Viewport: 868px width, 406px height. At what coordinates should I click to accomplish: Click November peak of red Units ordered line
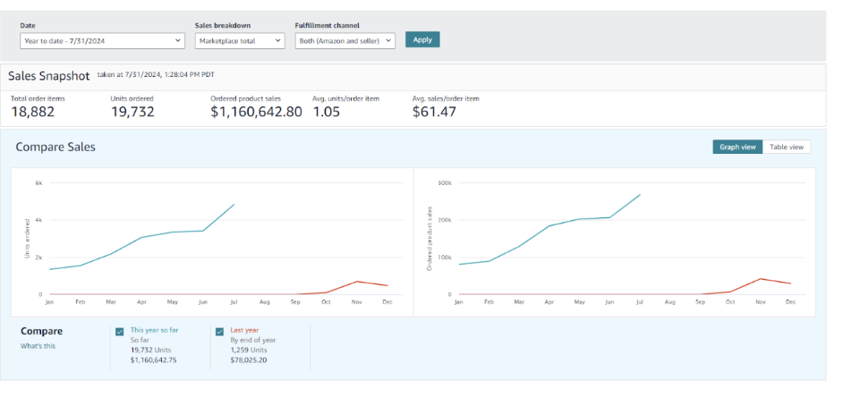[357, 281]
